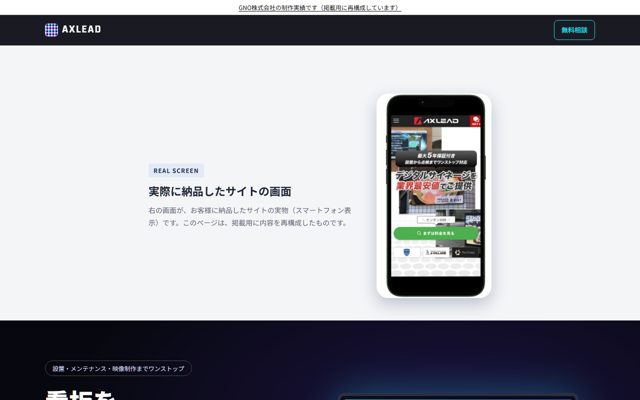640x400 pixels.
Task: Click the 設置・メンテナンス・映像制作までワンストップ pill
Action: [x=118, y=368]
